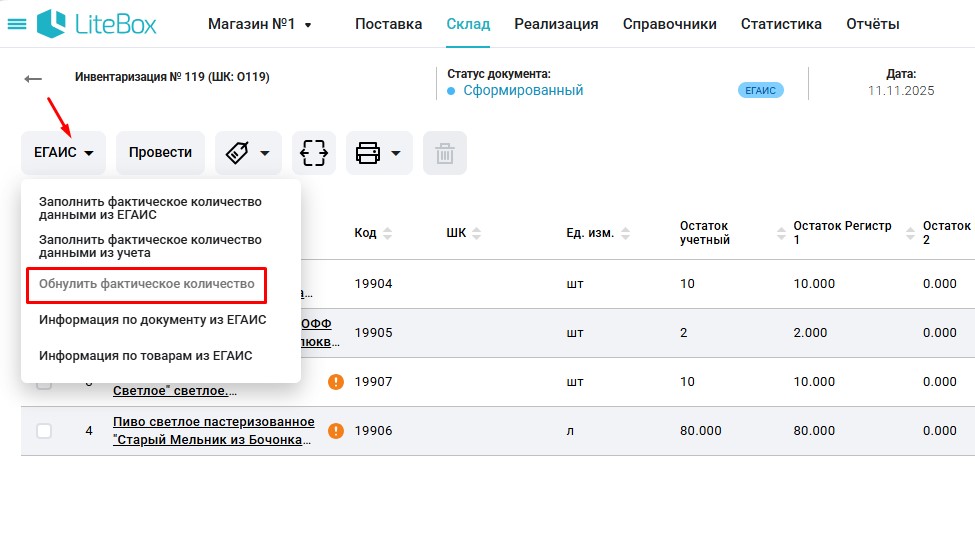Switch to the Статистика tab

(x=781, y=24)
